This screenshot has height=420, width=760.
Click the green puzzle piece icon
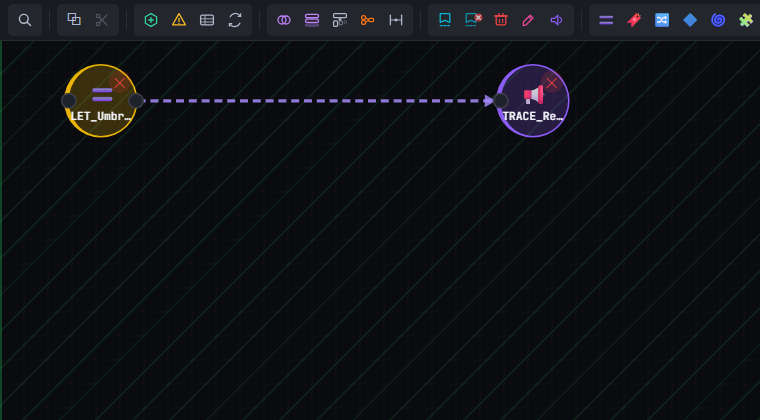[x=746, y=20]
